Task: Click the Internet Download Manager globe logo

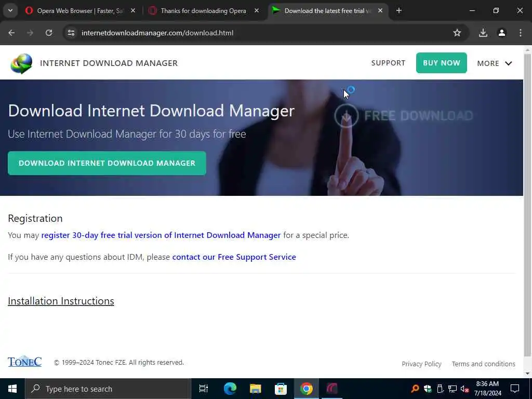Action: tap(21, 63)
